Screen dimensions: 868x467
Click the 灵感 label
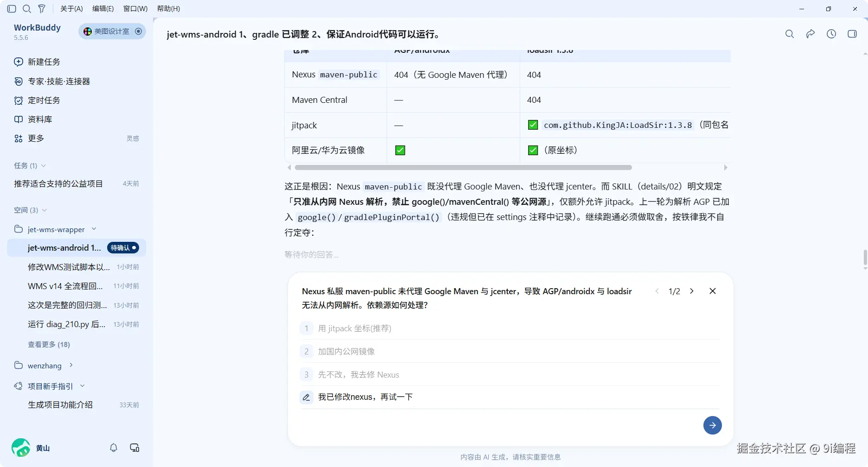(x=133, y=139)
